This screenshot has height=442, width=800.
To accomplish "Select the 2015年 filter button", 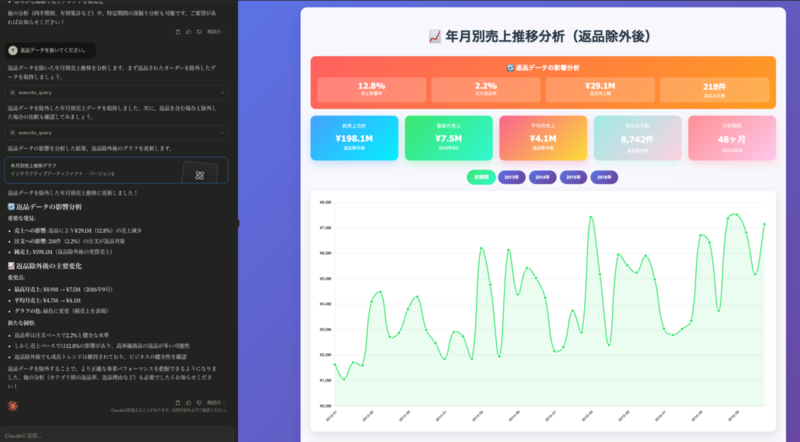I will [x=573, y=177].
